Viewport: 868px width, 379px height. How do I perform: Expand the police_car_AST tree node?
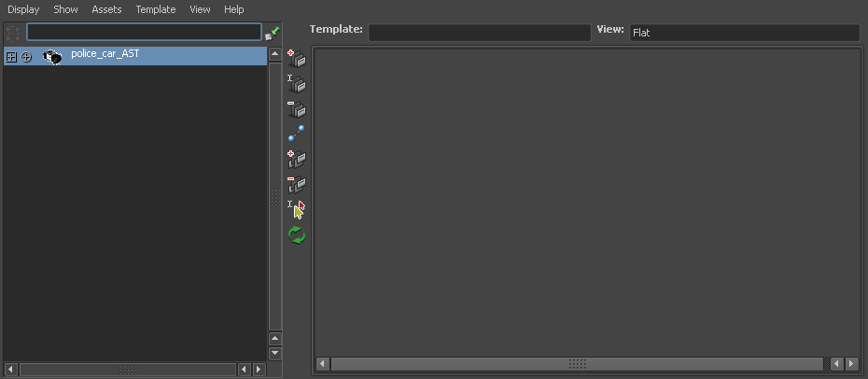point(11,56)
